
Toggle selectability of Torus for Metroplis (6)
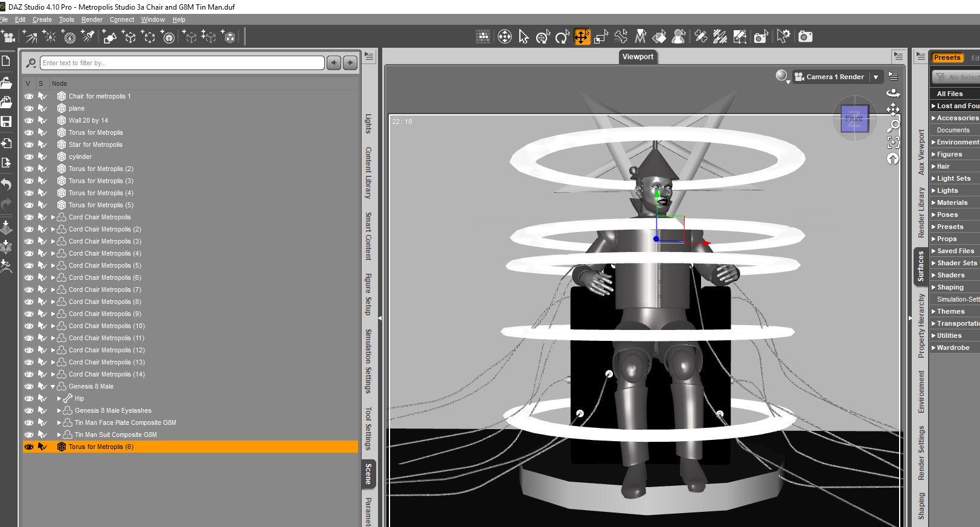click(42, 447)
